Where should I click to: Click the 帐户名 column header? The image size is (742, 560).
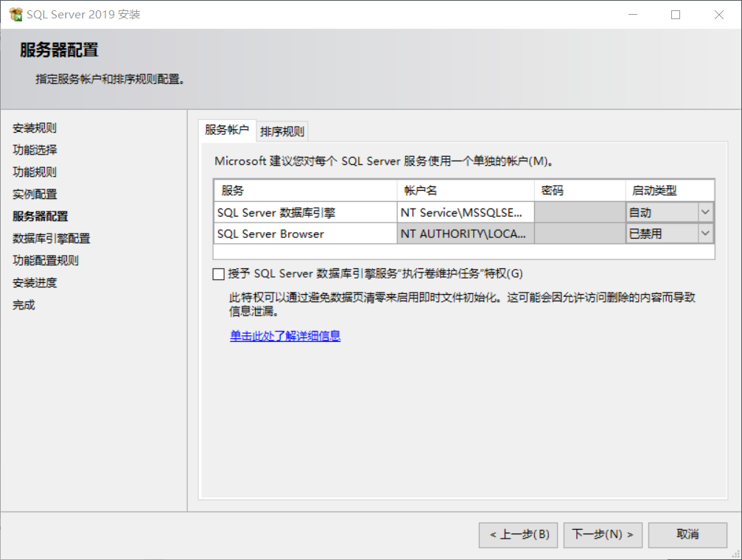pos(466,191)
